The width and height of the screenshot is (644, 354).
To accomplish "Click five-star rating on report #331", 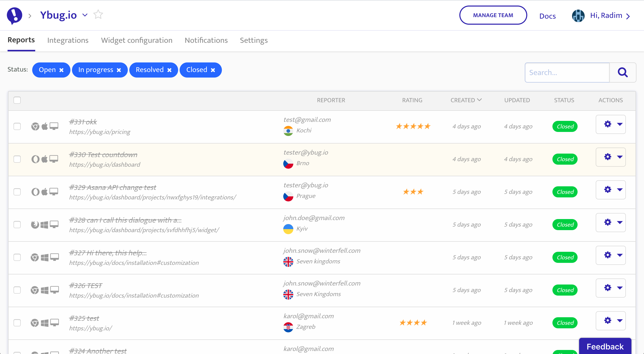I will 413,126.
